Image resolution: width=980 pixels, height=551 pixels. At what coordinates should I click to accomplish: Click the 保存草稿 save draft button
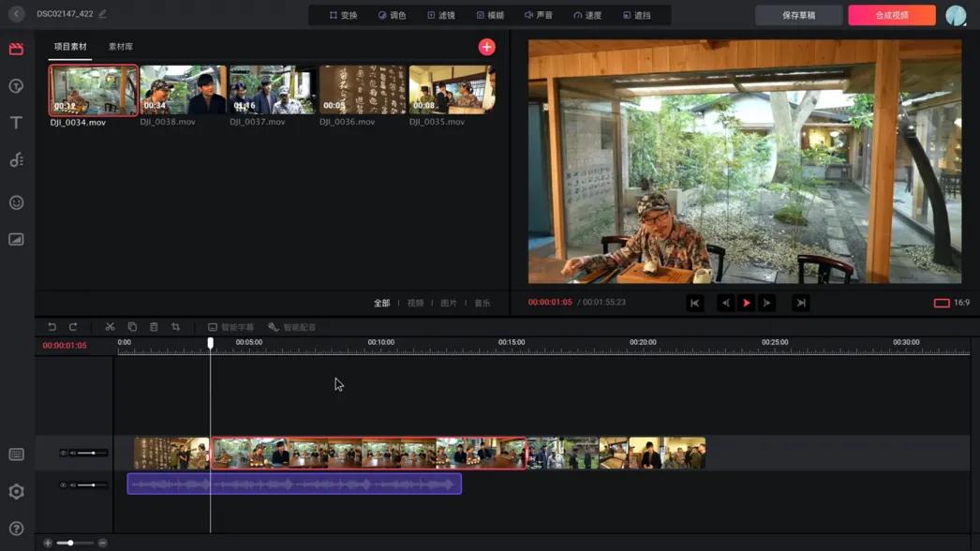point(798,15)
